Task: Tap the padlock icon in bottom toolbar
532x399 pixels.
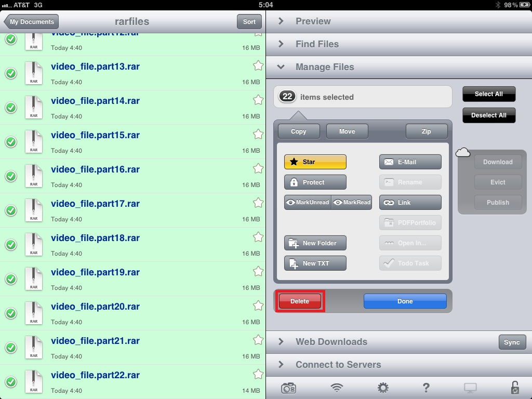Action: 514,388
